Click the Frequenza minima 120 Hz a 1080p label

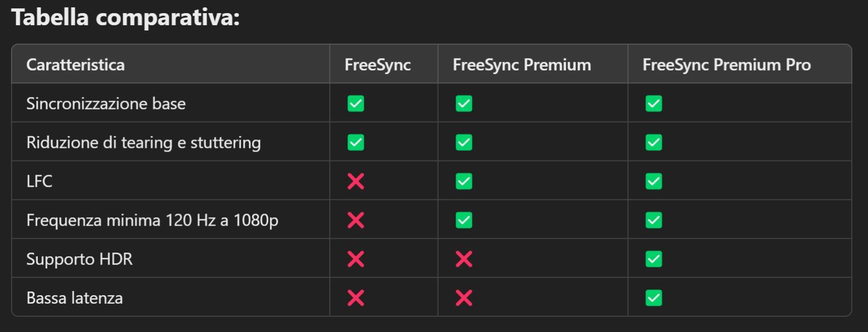(x=152, y=220)
